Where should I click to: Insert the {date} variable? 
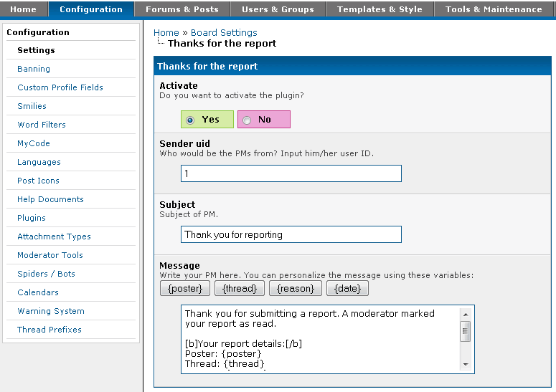[x=347, y=288]
